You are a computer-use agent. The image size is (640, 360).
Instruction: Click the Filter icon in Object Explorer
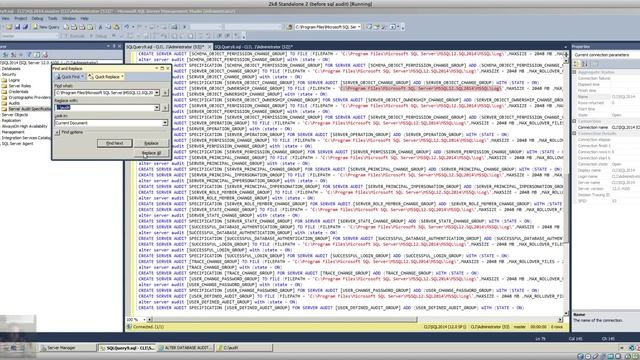29,54
